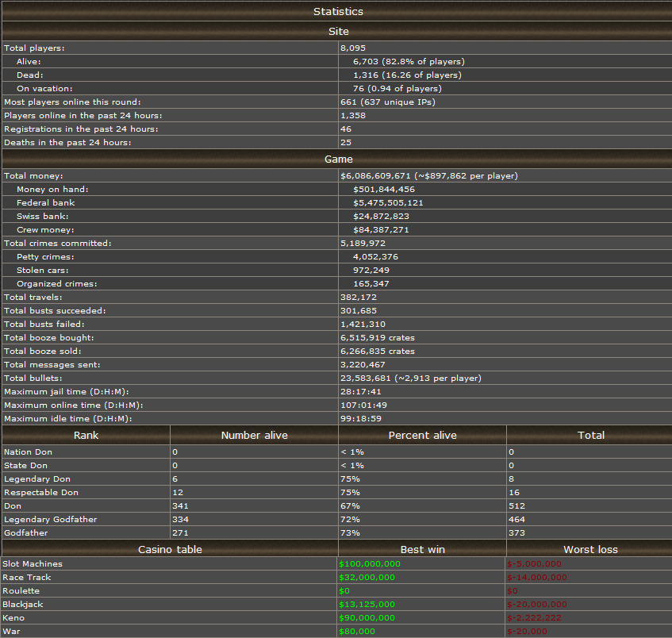Viewport: 672px width, 638px height.
Task: Click the Casino table column header
Action: point(170,550)
